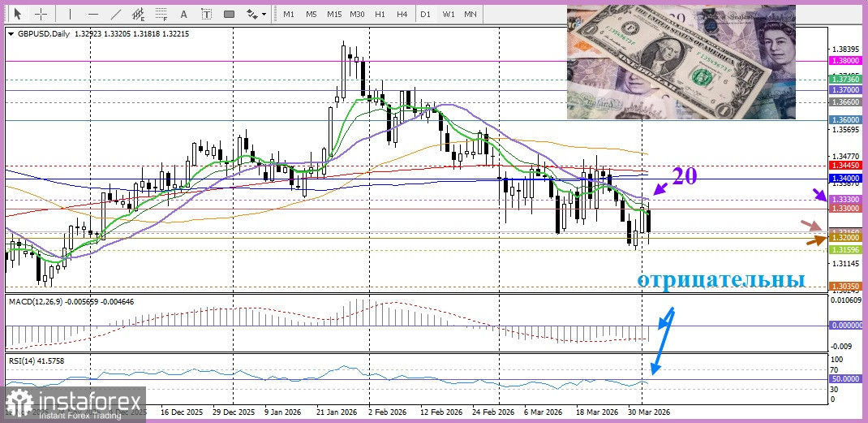This screenshot has width=868, height=423.
Task: Click the GBPUSD,Daily chart title text
Action: click(x=44, y=34)
